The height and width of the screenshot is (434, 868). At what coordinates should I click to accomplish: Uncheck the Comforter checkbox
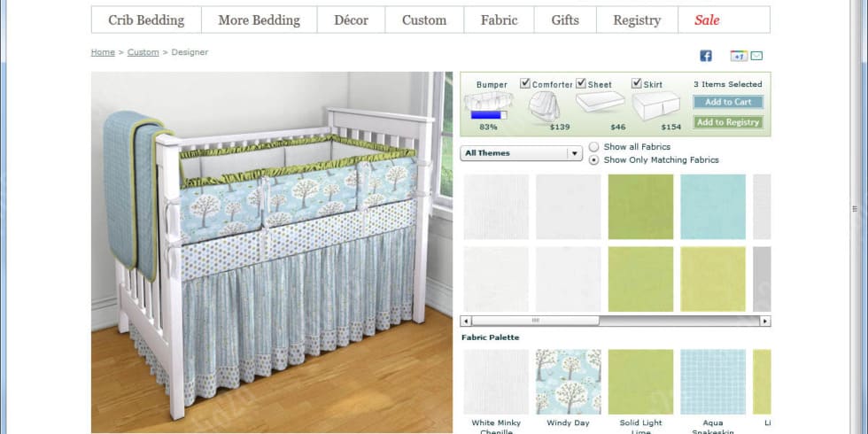(524, 83)
